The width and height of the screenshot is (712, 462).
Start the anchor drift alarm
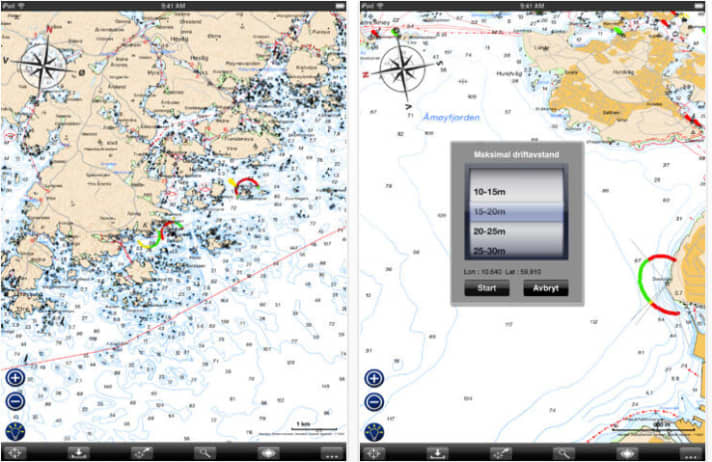(487, 288)
